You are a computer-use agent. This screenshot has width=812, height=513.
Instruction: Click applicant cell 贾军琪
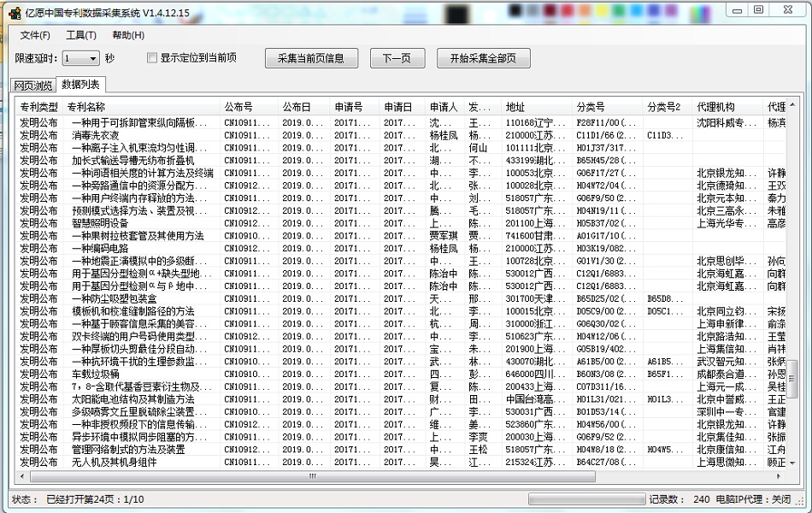click(x=444, y=236)
